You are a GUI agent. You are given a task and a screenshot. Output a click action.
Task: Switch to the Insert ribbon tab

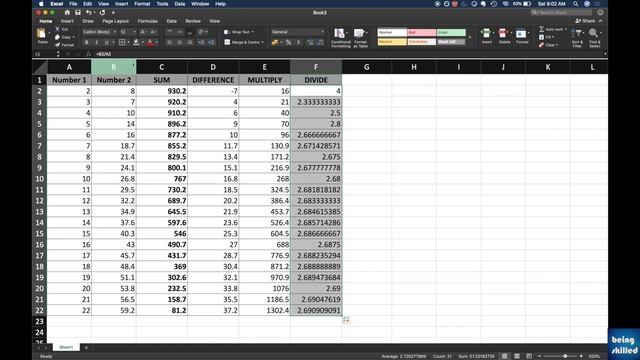tap(67, 21)
